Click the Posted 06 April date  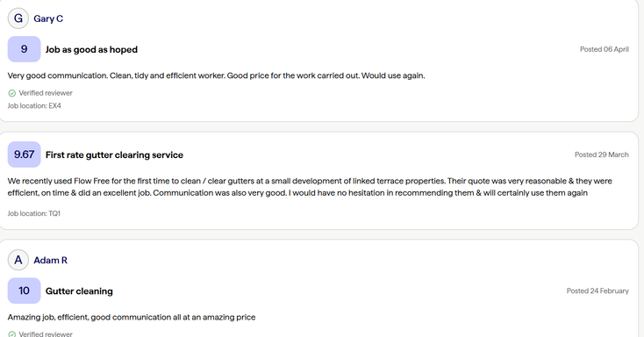(x=605, y=49)
